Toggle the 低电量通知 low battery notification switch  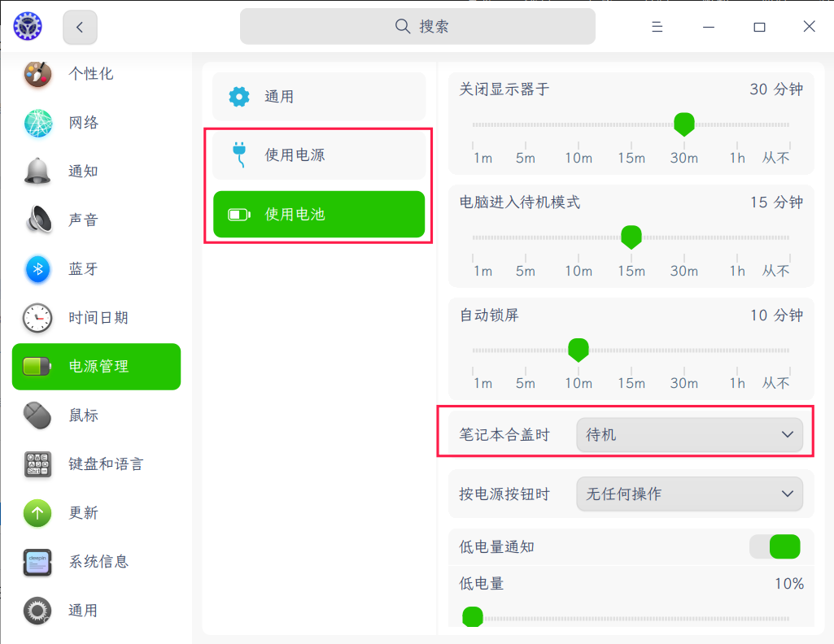coord(775,546)
